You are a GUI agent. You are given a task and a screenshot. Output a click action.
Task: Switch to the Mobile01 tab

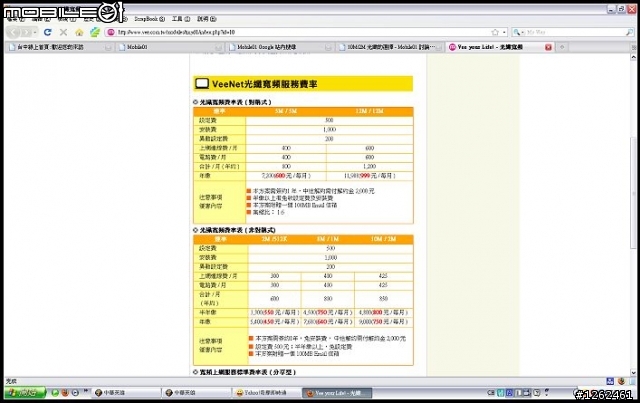(169, 47)
